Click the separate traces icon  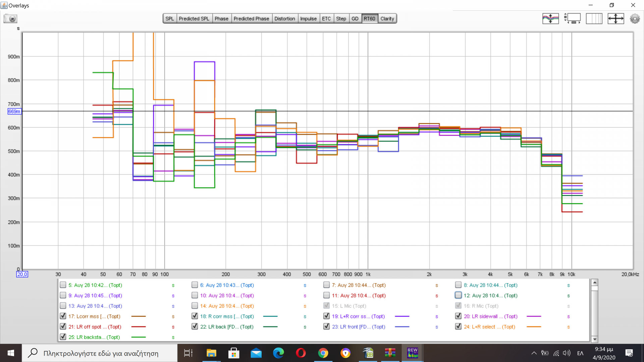(x=550, y=18)
